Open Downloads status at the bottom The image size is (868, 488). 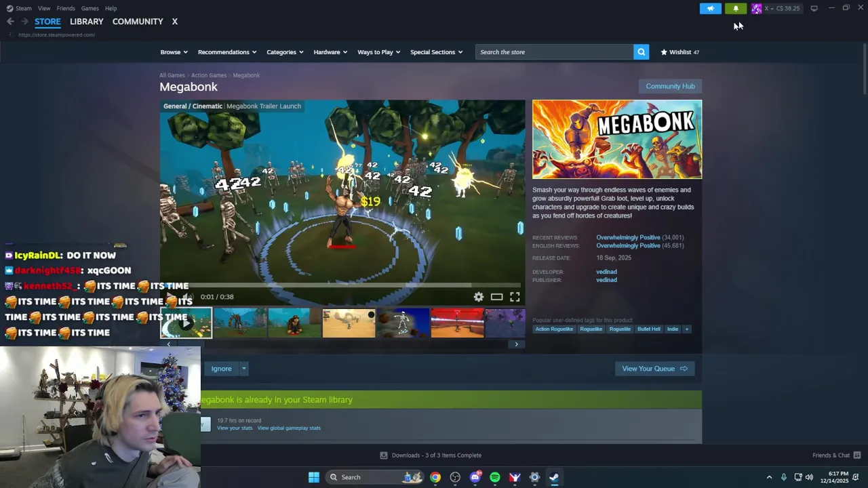pyautogui.click(x=431, y=455)
